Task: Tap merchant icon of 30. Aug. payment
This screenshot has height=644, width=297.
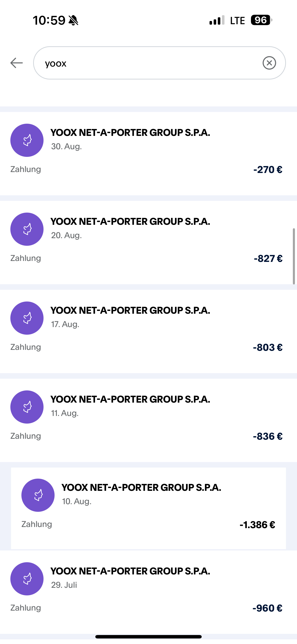Action: click(27, 140)
